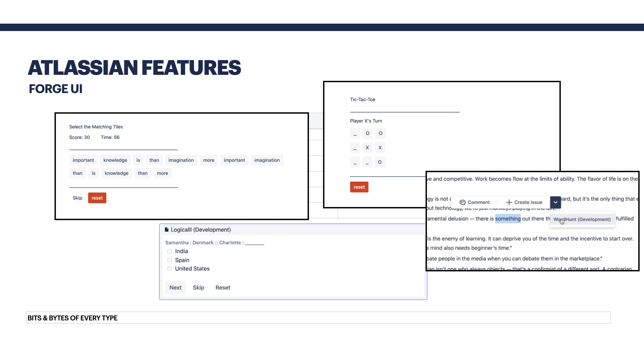The image size is (644, 350).
Task: Click red reset in matching tiles game
Action: 97,198
